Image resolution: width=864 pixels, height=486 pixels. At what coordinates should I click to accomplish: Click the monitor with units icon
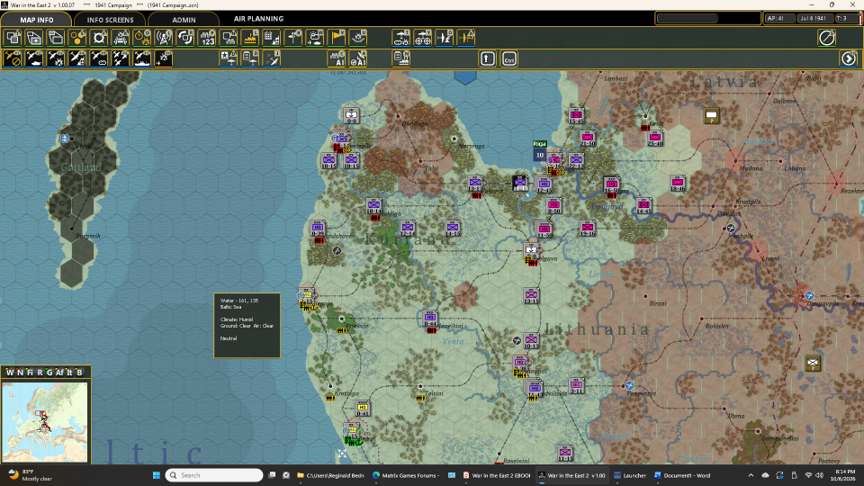click(229, 37)
